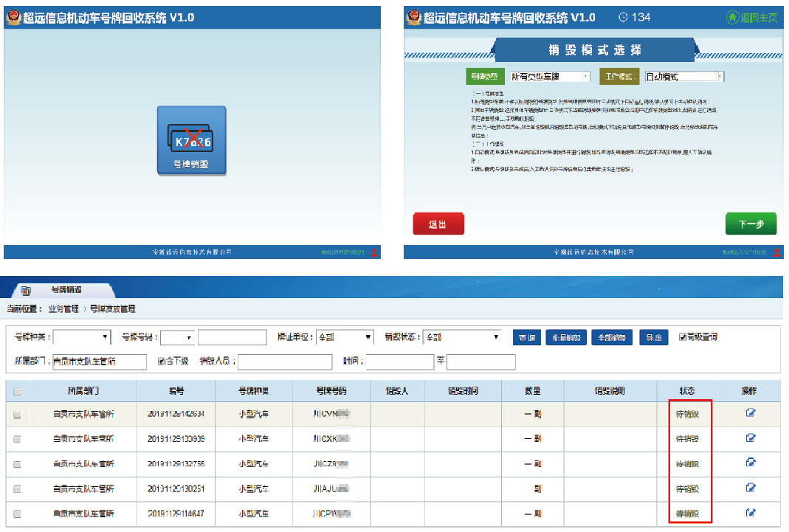
Task: Click the edit icon for plate 川AJU row
Action: point(751,488)
